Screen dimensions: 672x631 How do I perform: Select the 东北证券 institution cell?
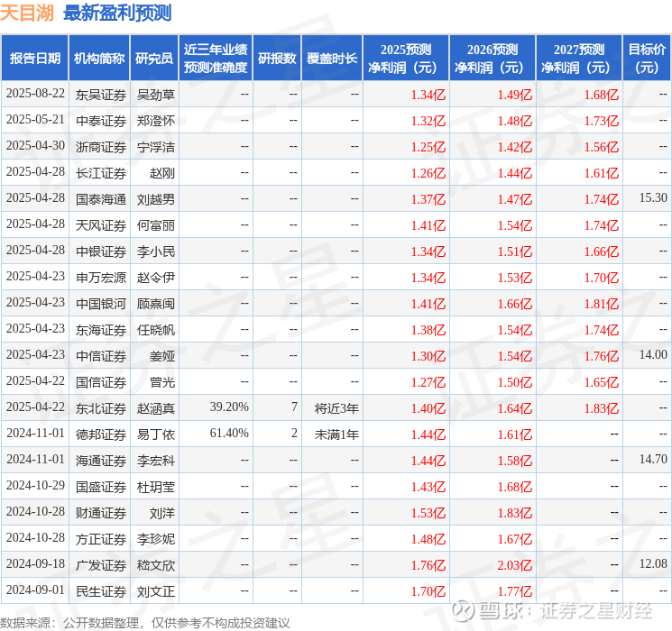point(101,408)
